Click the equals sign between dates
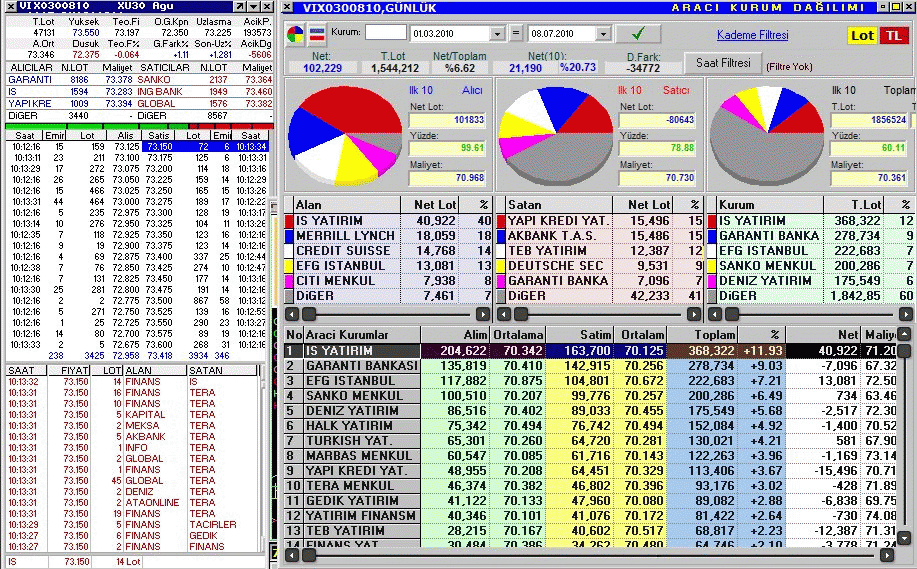Screen dimensions: 917x569 [516, 34]
